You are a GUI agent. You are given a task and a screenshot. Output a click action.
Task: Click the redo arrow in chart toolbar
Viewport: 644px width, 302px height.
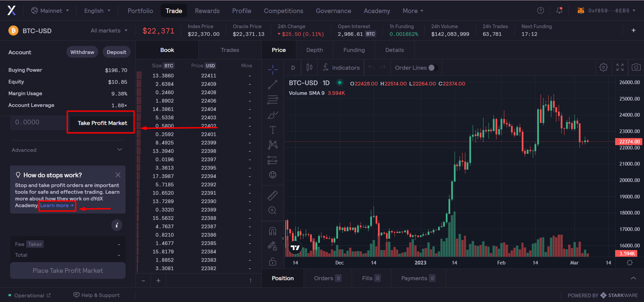(x=383, y=67)
